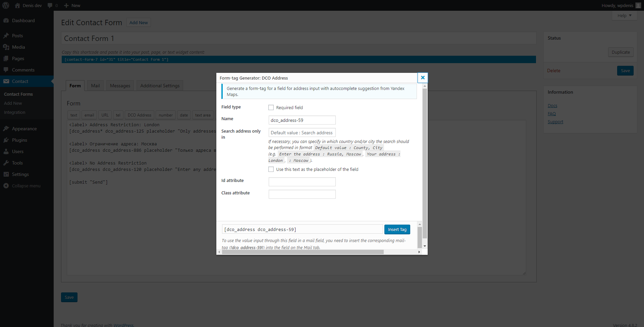
Task: Click the Insert Tag button
Action: click(x=397, y=229)
